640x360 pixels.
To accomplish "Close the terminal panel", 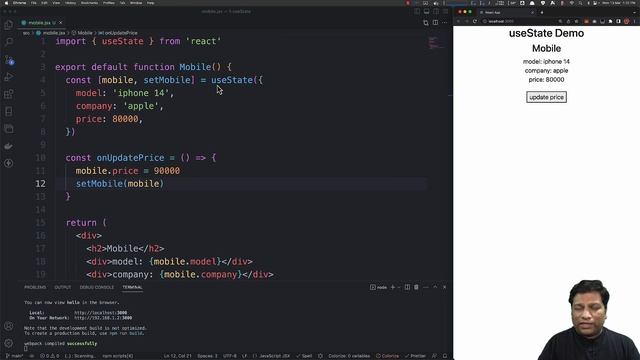I will point(444,287).
